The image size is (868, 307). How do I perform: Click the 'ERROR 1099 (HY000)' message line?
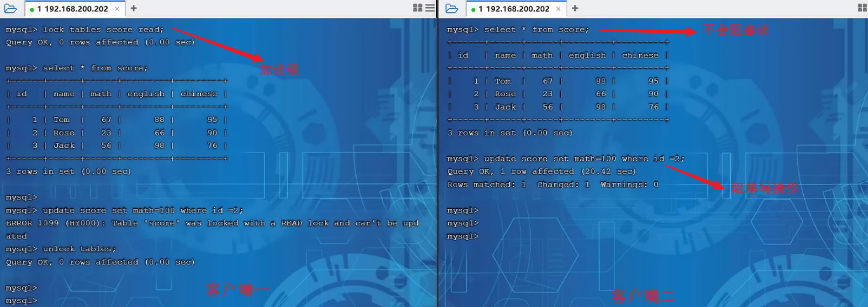(212, 223)
